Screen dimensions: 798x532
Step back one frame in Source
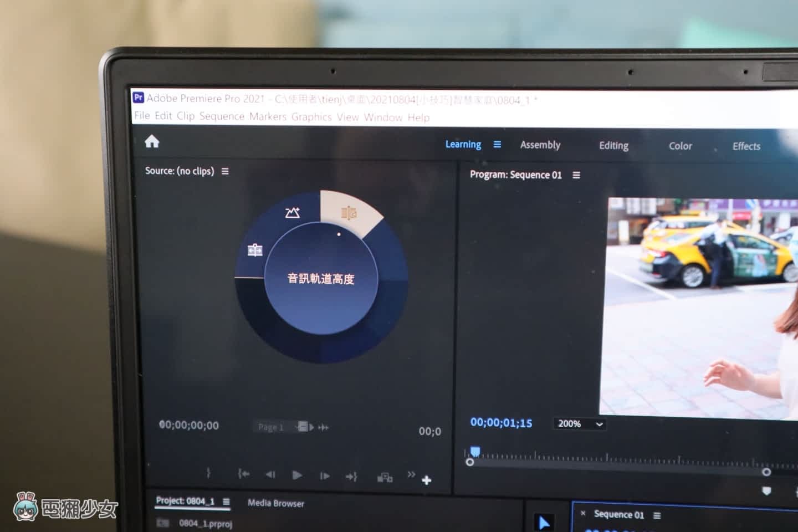pyautogui.click(x=270, y=474)
